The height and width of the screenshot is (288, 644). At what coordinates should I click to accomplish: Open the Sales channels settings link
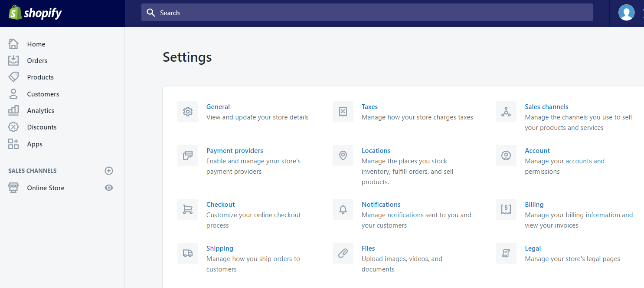[x=546, y=106]
